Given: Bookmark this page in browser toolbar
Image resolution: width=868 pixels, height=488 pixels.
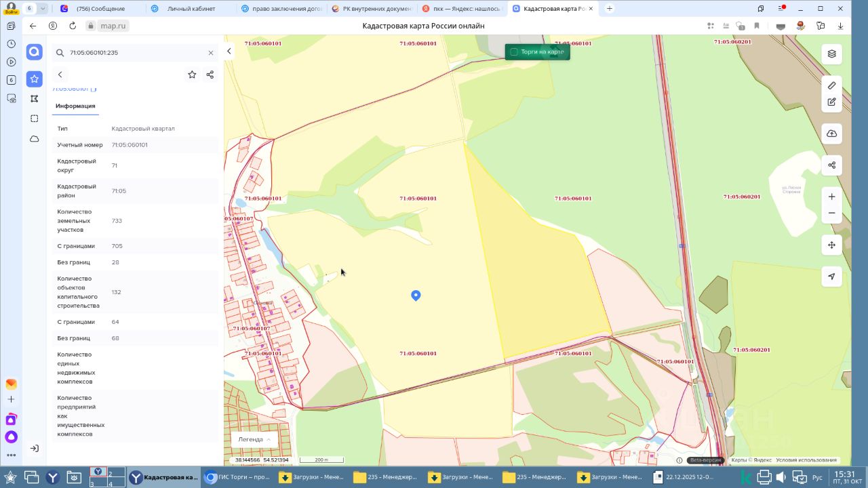Looking at the screenshot, I should pyautogui.click(x=757, y=26).
